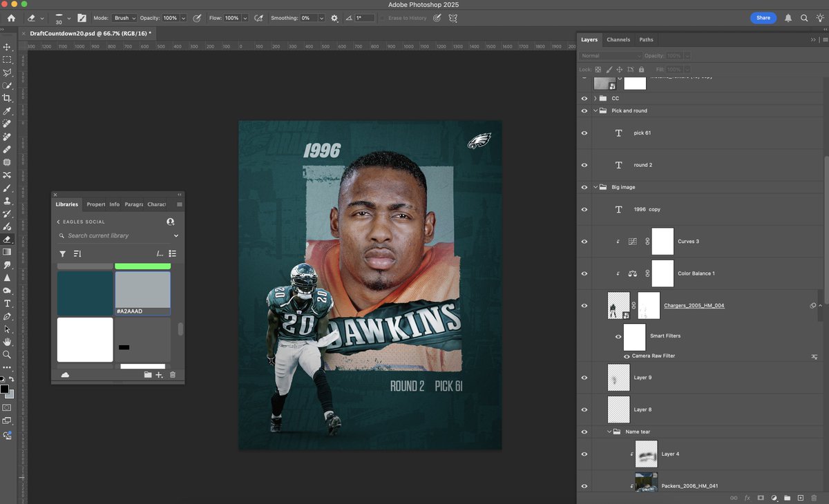The image size is (829, 504).
Task: Select the Move tool
Action: tap(7, 47)
